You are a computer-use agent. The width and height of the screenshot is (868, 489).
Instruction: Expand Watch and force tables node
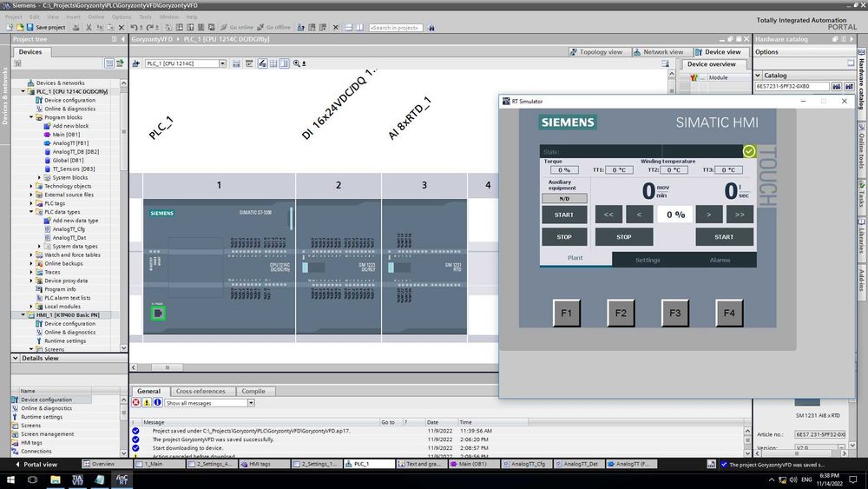pyautogui.click(x=31, y=254)
